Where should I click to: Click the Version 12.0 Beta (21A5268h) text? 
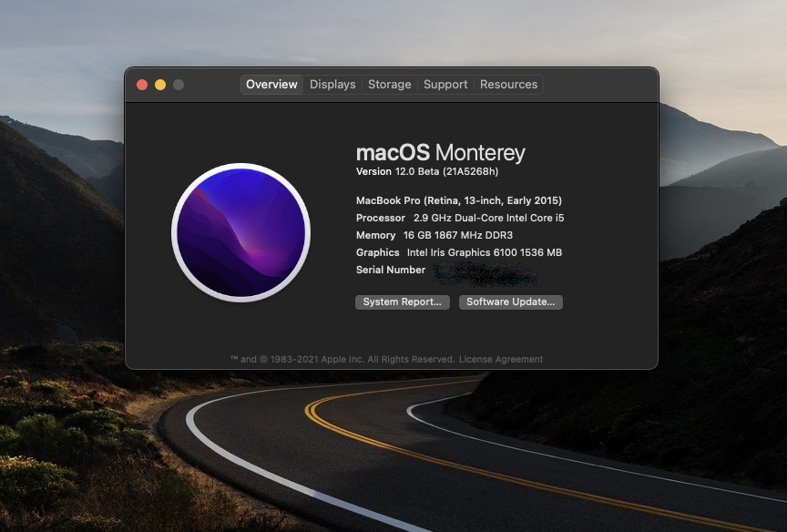point(427,171)
